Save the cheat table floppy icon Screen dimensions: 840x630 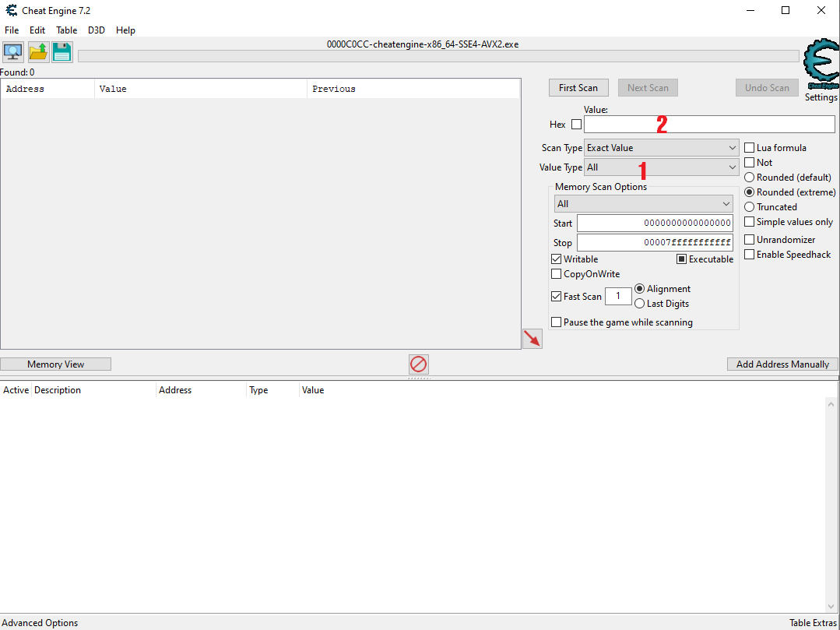coord(62,52)
